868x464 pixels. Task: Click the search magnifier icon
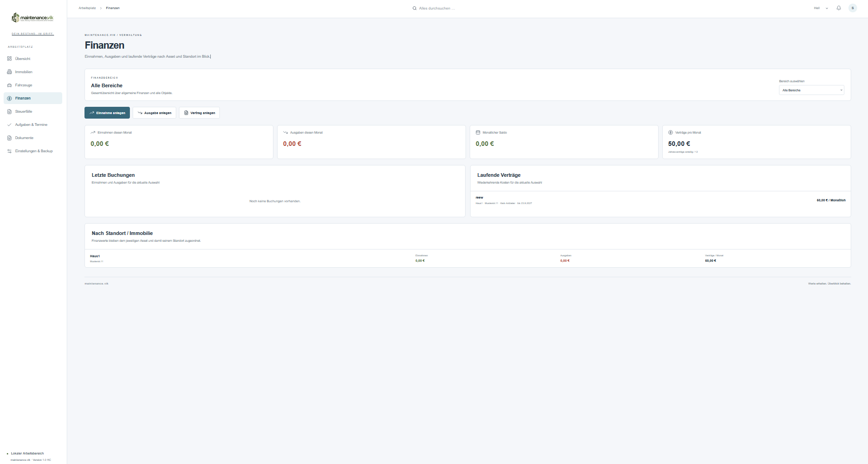(414, 8)
